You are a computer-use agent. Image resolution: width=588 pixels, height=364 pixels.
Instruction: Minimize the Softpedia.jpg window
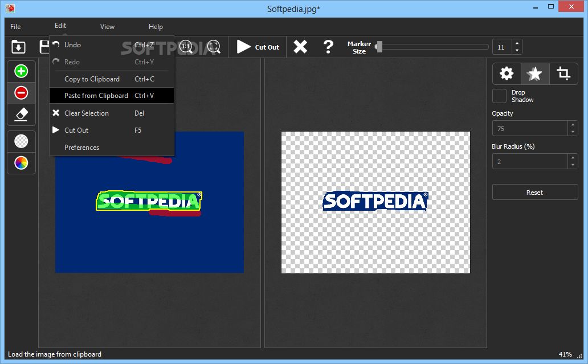[536, 7]
